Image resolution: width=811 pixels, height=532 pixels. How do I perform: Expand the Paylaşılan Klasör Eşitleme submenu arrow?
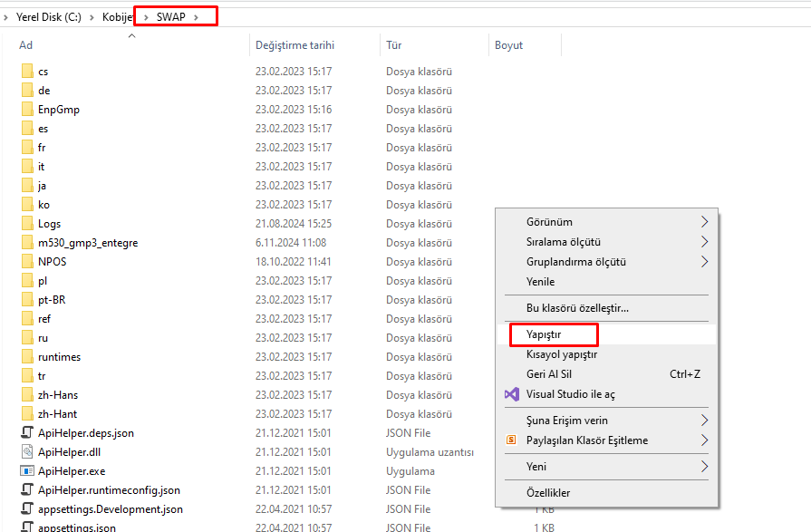pos(704,440)
